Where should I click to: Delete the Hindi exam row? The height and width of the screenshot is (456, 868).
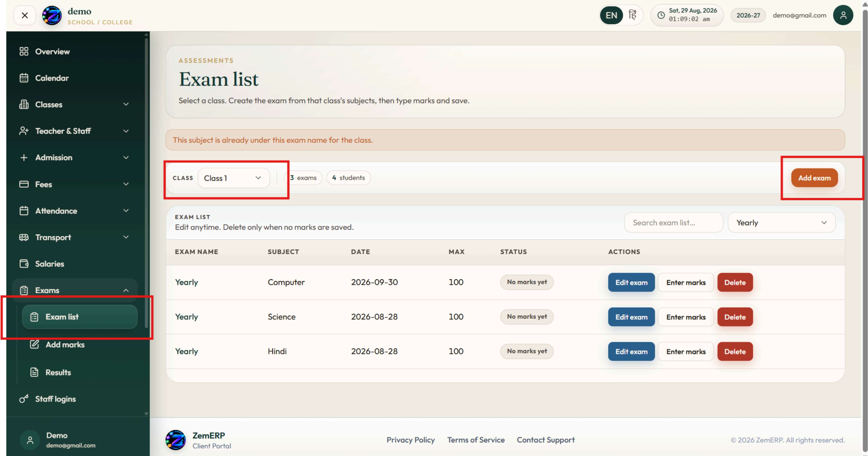pos(735,351)
